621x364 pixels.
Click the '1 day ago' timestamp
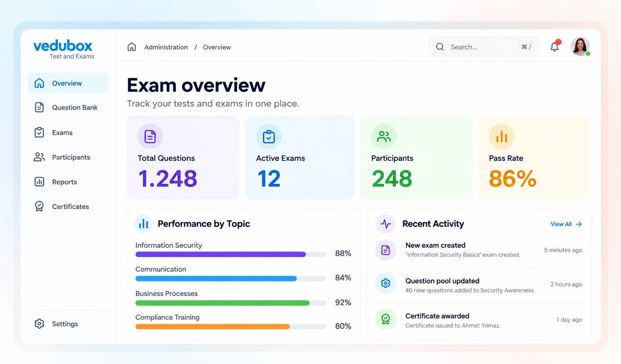569,320
